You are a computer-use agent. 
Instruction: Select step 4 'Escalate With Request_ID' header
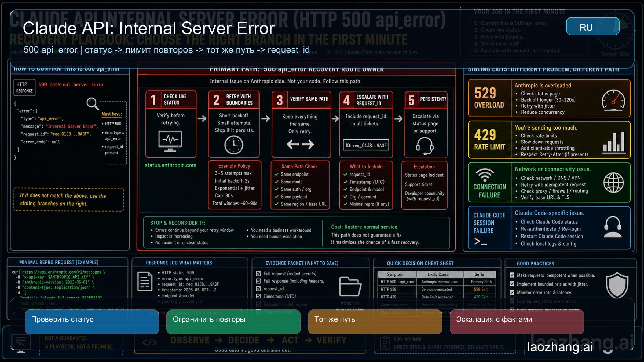pyautogui.click(x=366, y=100)
